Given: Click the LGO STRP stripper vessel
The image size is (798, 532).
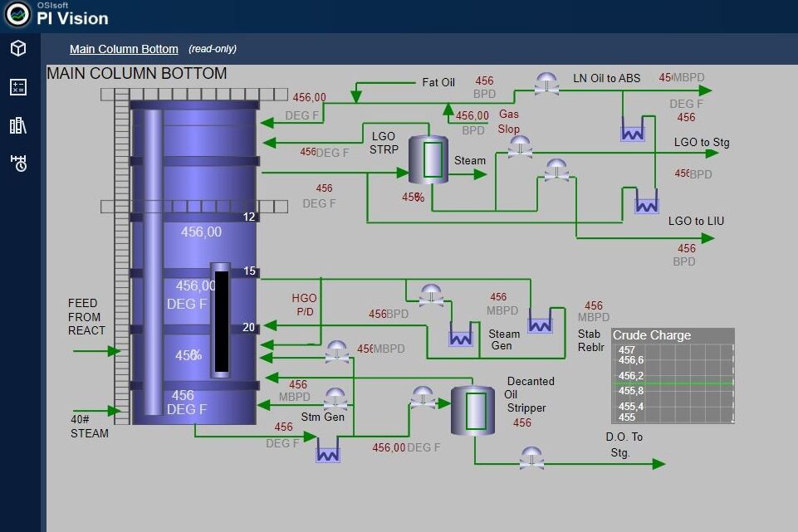Looking at the screenshot, I should point(428,159).
